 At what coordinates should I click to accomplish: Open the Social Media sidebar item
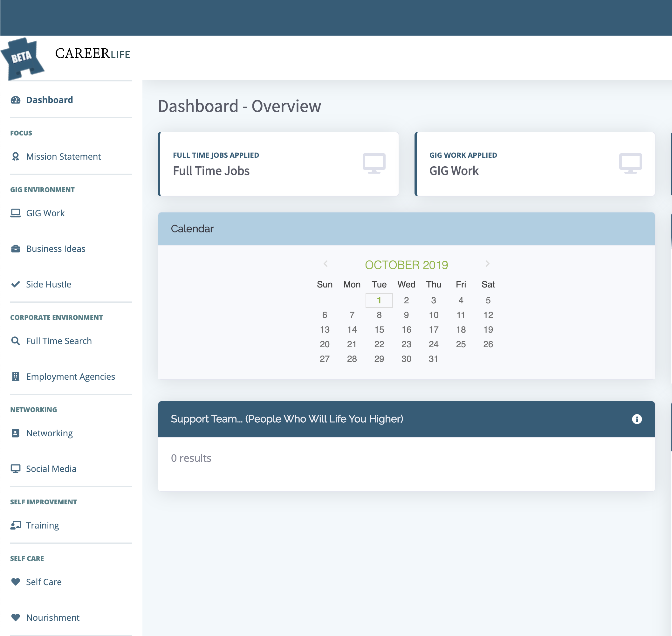[51, 468]
